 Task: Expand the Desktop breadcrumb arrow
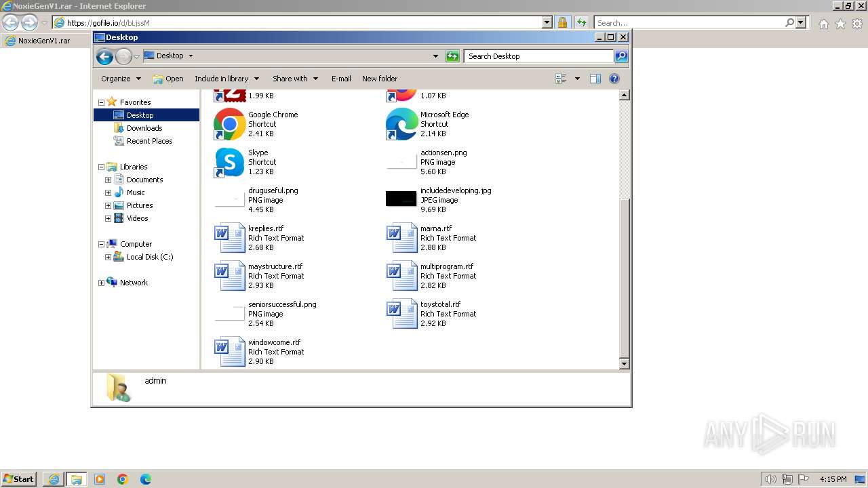[x=191, y=56]
